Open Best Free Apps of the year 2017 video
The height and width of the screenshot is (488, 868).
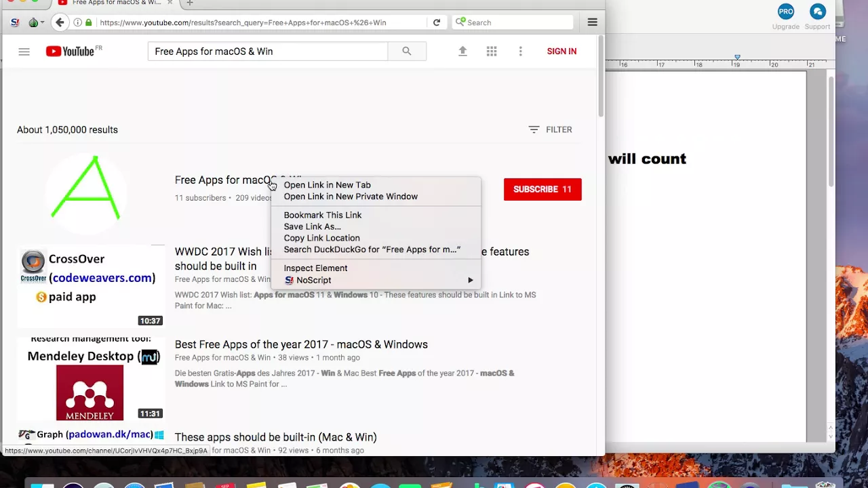click(x=301, y=344)
